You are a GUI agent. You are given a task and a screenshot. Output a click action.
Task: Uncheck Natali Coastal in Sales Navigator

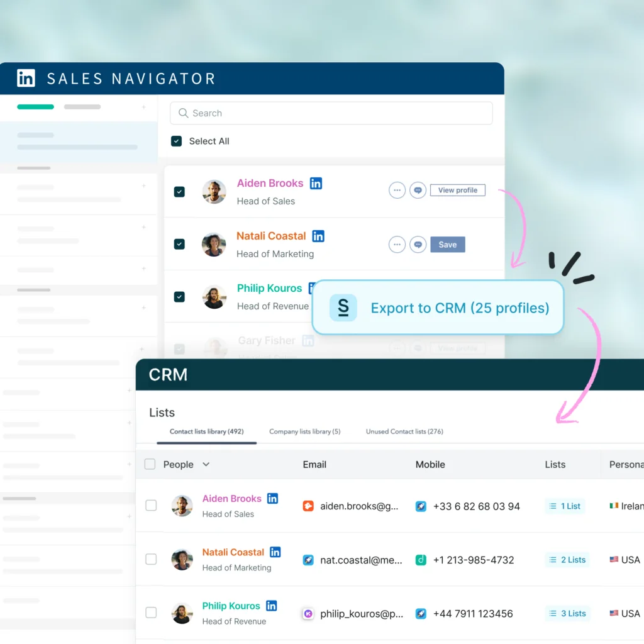point(179,244)
